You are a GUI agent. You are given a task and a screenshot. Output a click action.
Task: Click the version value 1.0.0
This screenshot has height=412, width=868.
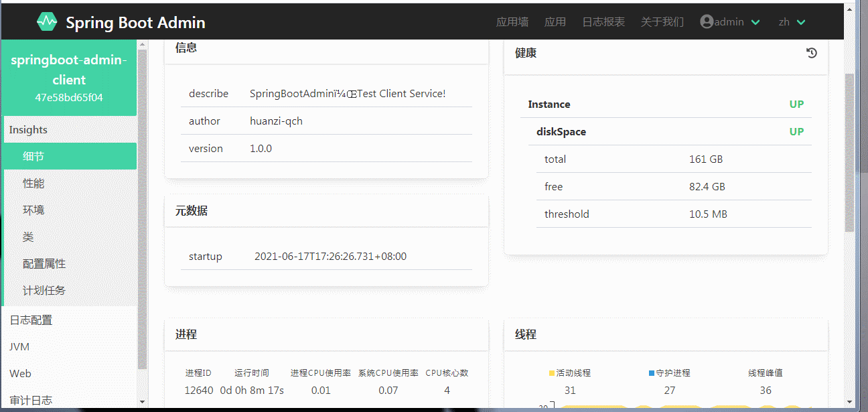tap(261, 148)
